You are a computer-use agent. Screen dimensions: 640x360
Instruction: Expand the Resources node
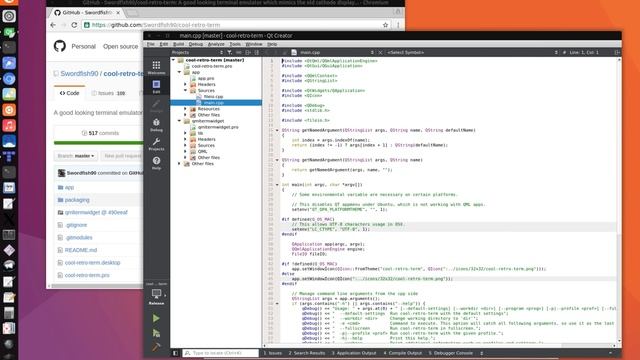point(185,109)
